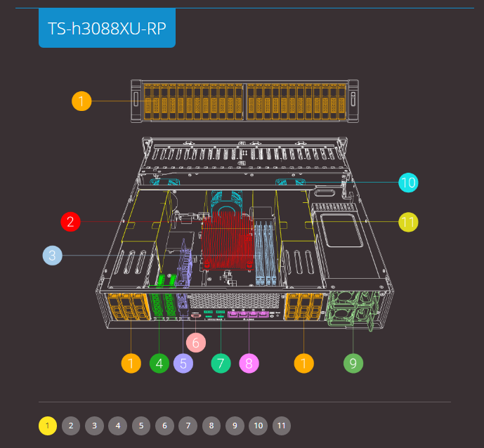Click orange marker 1 below right rear drive bays
484x448 pixels.
point(304,364)
